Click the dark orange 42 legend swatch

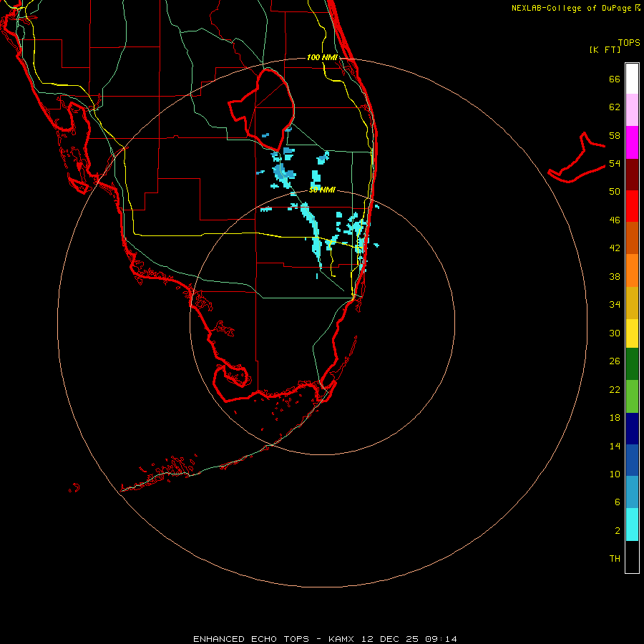632,238
